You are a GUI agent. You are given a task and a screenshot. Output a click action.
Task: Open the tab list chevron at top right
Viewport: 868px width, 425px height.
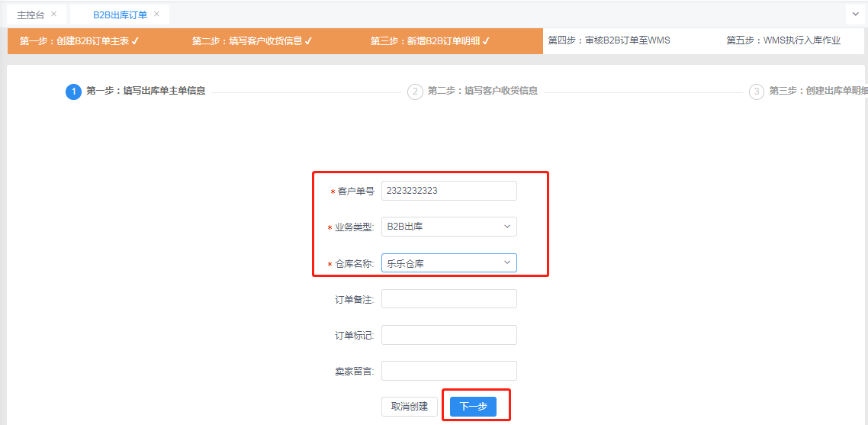coord(855,14)
